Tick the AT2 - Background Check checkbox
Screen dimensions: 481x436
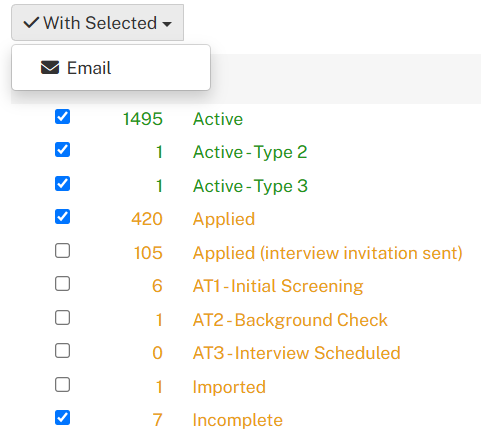62,318
